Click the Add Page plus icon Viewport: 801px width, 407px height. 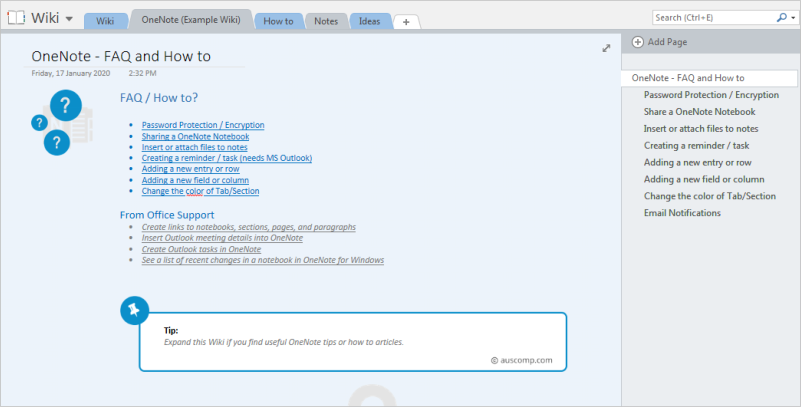click(x=638, y=42)
